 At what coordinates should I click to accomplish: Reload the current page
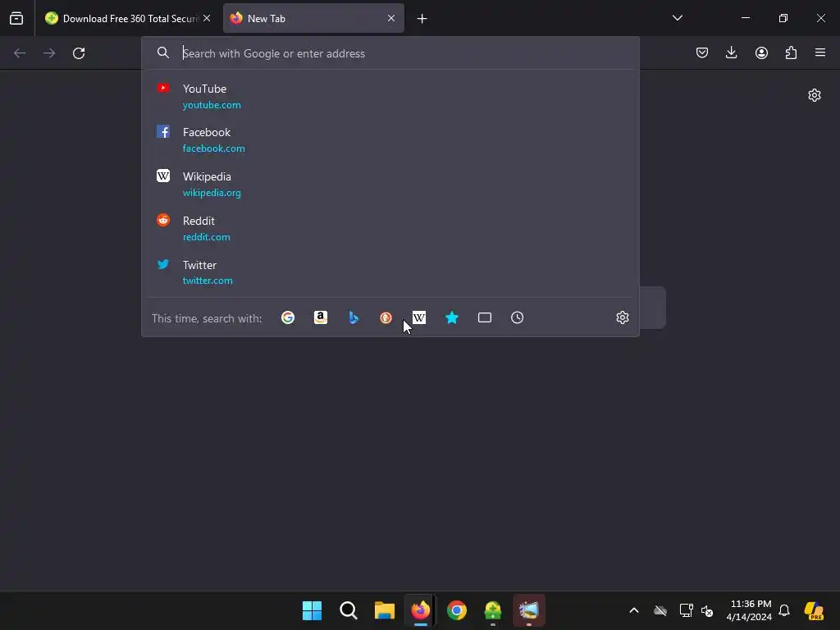pos(79,53)
